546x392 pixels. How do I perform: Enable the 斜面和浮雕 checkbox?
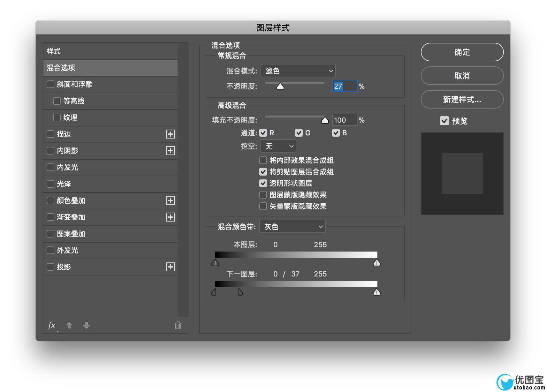point(50,84)
